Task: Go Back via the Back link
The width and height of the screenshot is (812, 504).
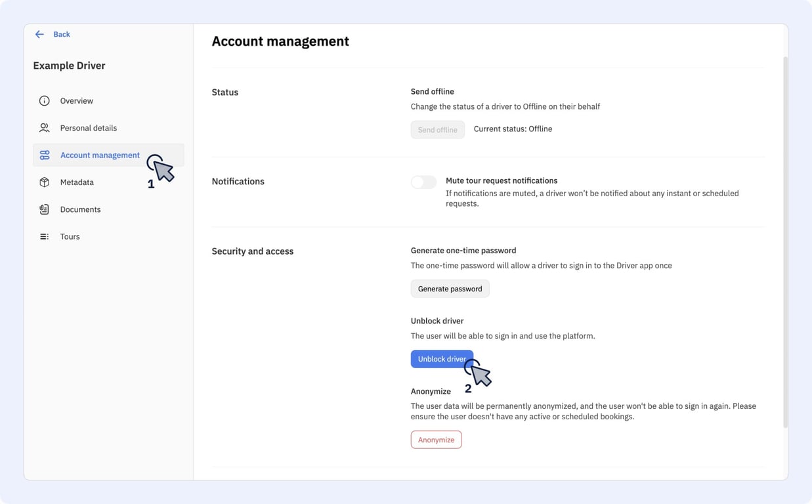Action: click(62, 34)
